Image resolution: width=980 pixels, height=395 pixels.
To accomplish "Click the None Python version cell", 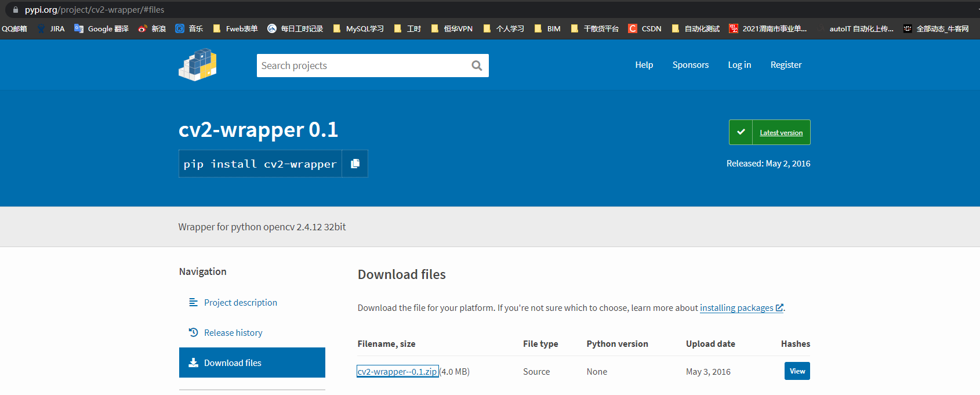I will [597, 372].
